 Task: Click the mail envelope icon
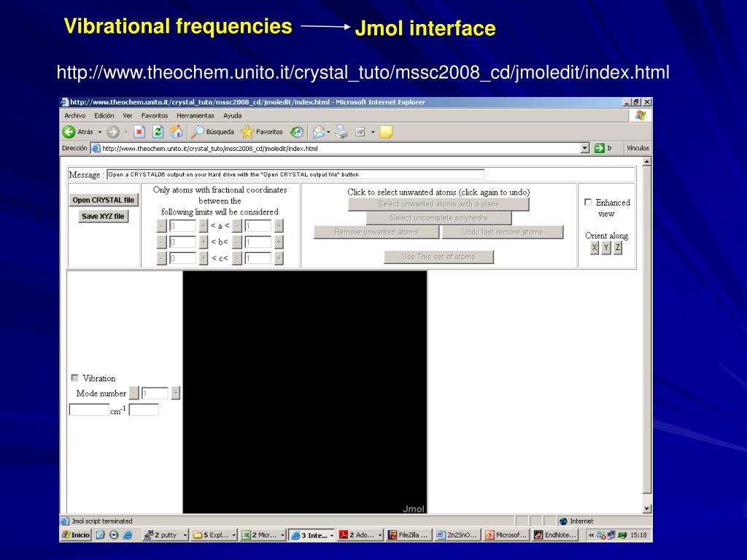[x=318, y=132]
